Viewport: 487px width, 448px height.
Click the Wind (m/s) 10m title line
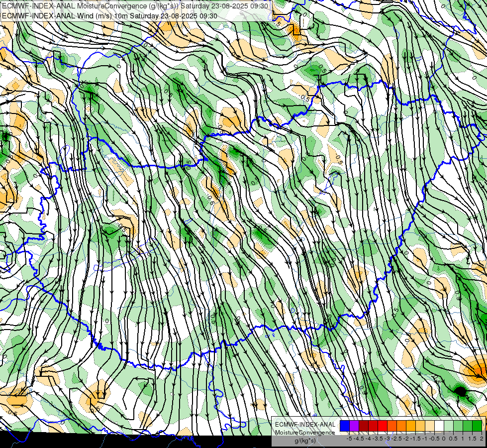tap(109, 15)
